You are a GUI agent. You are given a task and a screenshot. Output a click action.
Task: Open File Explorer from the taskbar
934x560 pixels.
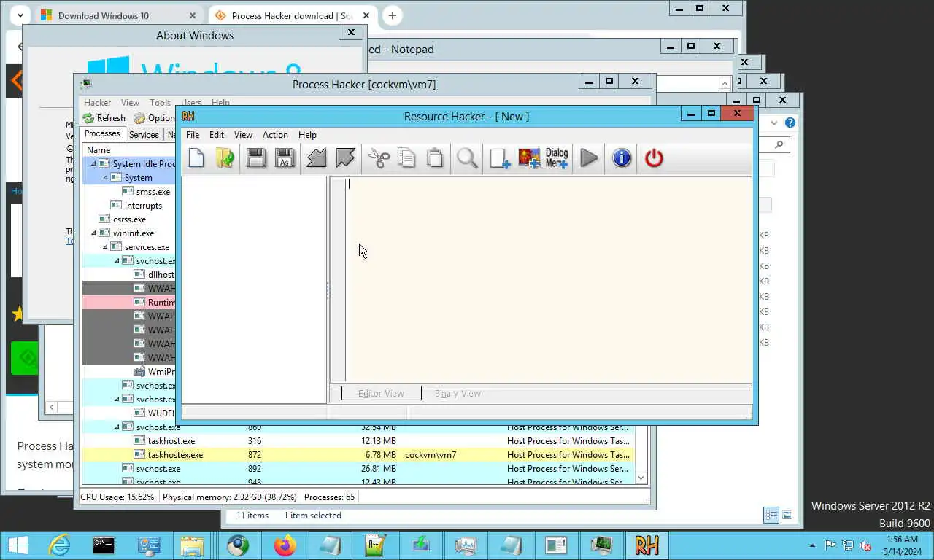click(193, 545)
